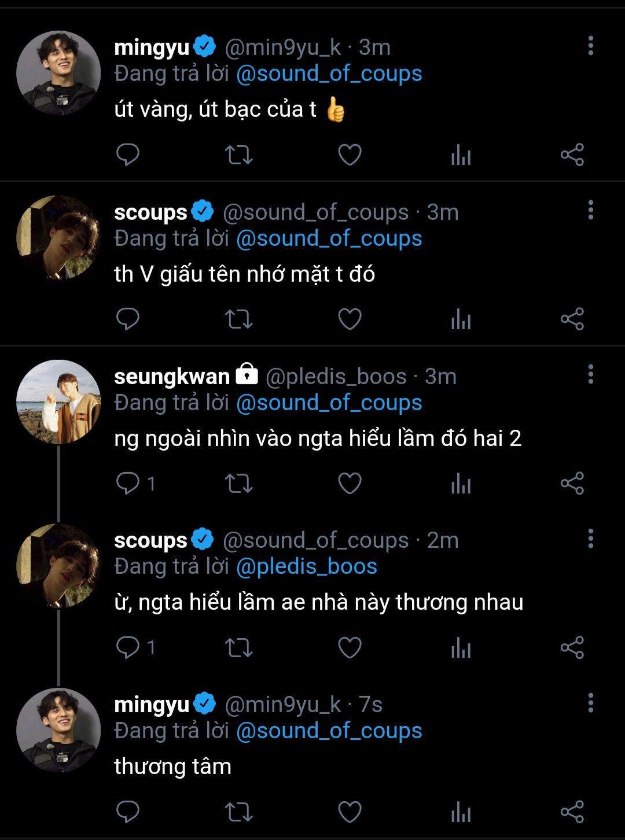This screenshot has width=625, height=840.
Task: Open @pledis_boos mention in scoups' reply
Action: (306, 566)
